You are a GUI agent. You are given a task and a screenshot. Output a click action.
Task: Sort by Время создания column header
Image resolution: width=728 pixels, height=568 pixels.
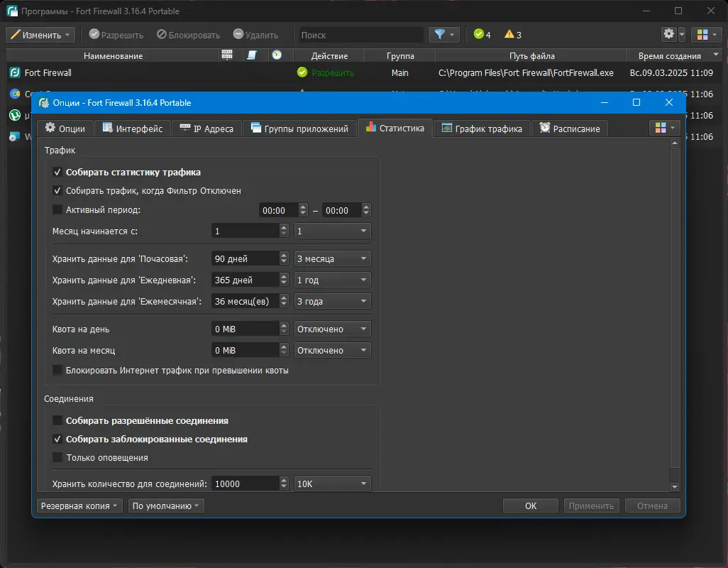pos(675,55)
